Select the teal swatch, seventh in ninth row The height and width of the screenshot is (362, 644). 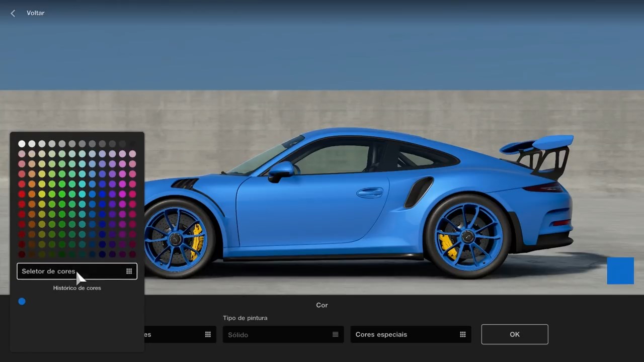point(82,224)
